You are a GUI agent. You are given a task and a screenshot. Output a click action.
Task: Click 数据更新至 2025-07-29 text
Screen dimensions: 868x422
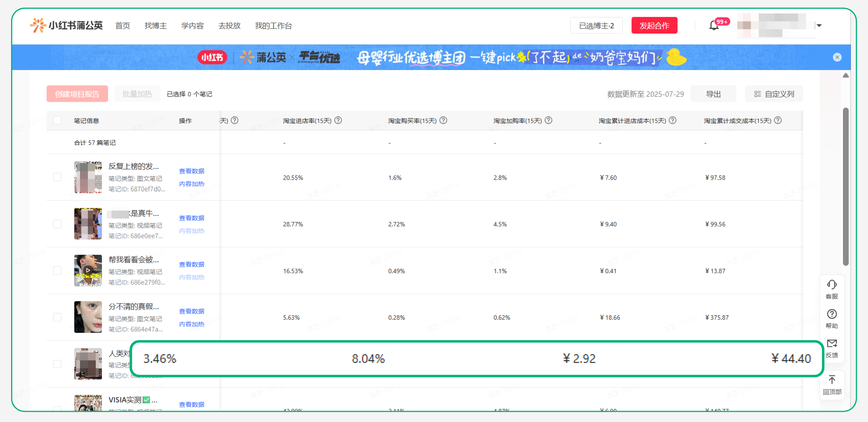645,94
